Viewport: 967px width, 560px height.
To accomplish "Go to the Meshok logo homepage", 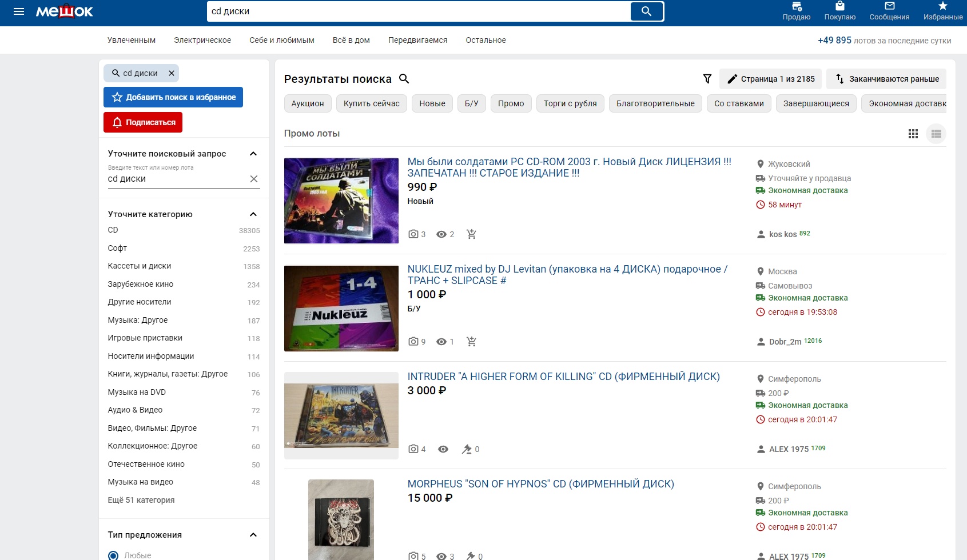I will (x=65, y=11).
